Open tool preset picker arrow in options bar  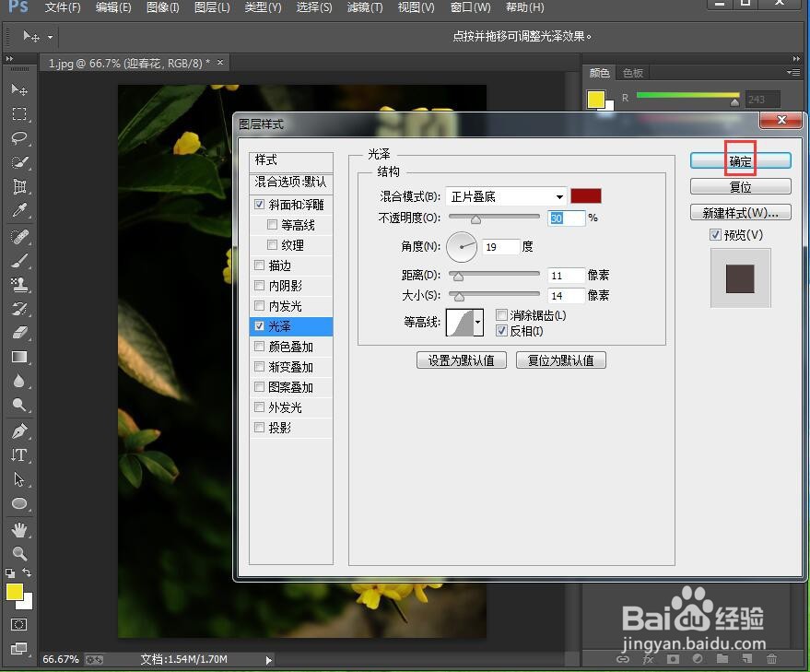coord(50,37)
